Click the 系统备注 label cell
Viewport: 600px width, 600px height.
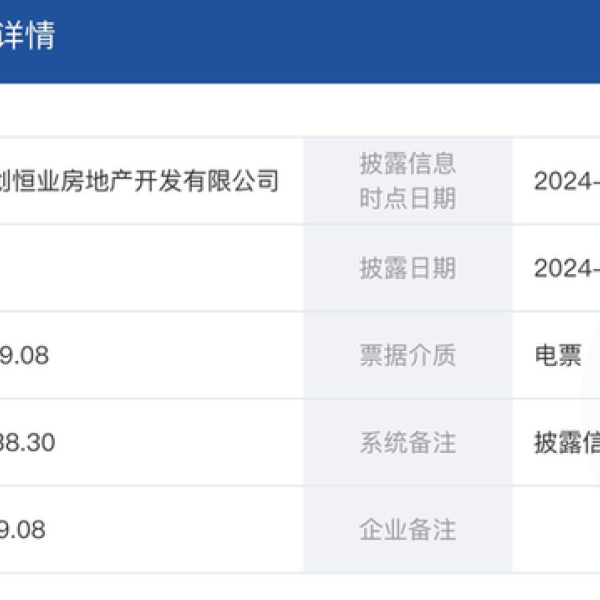pyautogui.click(x=408, y=442)
